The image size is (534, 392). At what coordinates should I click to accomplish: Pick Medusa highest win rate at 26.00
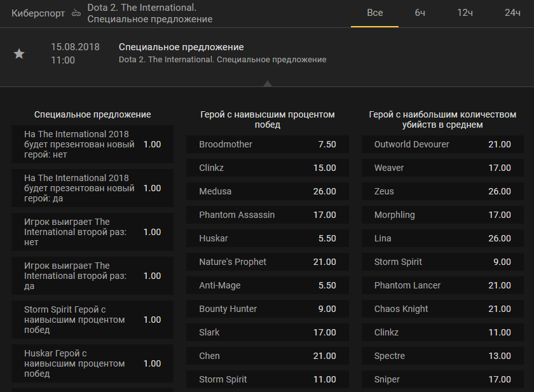pyautogui.click(x=268, y=191)
